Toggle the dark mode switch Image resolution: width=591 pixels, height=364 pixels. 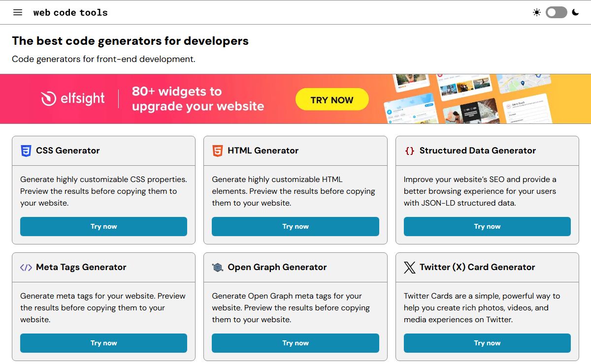(x=556, y=12)
